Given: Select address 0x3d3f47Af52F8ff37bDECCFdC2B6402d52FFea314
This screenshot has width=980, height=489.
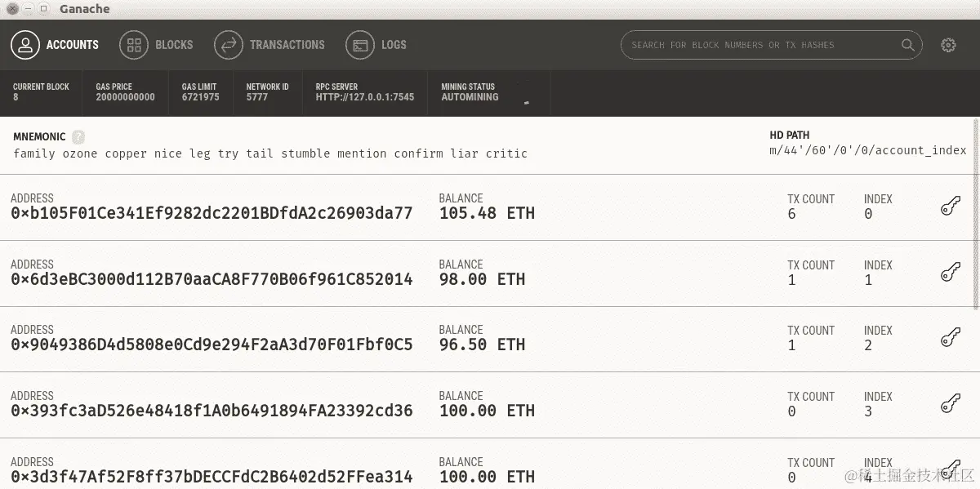Looking at the screenshot, I should [x=212, y=477].
